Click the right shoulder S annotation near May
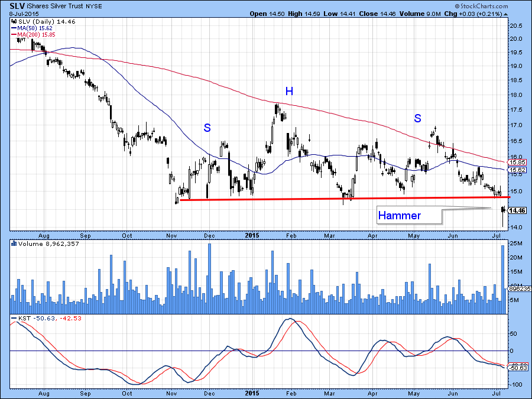The image size is (532, 399). point(417,118)
